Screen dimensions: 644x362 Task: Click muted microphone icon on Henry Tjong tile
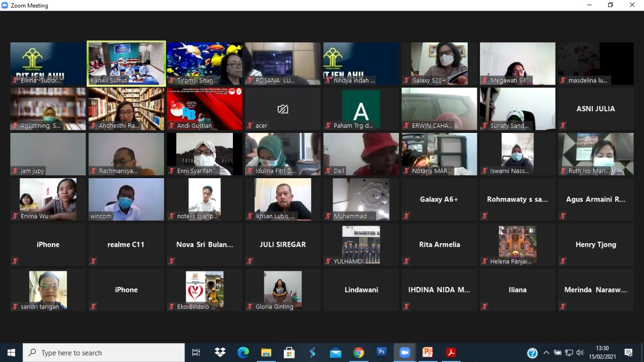pos(563,261)
